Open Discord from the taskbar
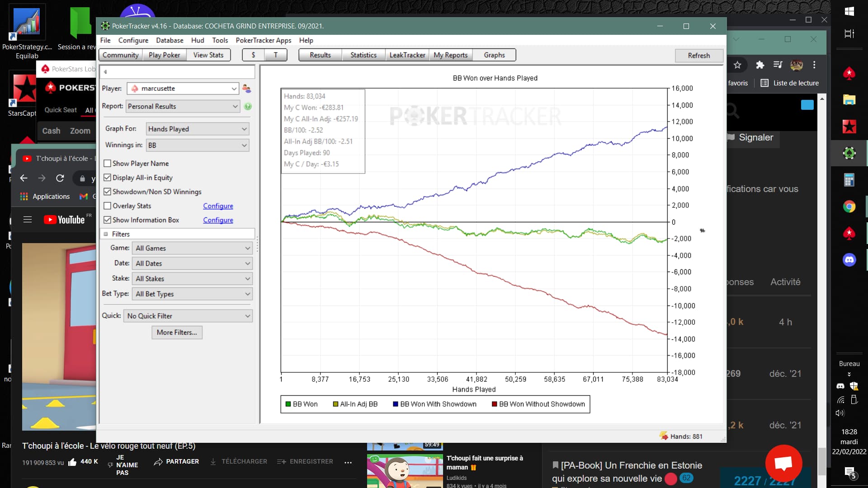 click(x=849, y=260)
